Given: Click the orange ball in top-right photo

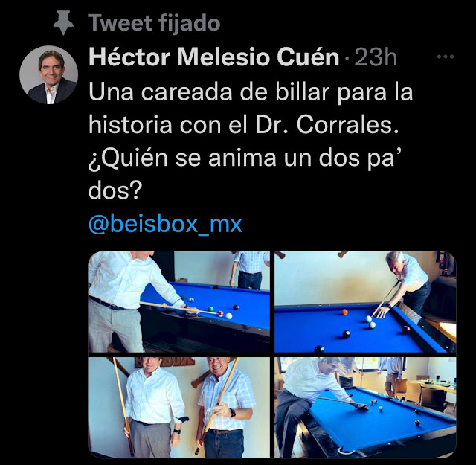Looking at the screenshot, I should click(x=344, y=312).
